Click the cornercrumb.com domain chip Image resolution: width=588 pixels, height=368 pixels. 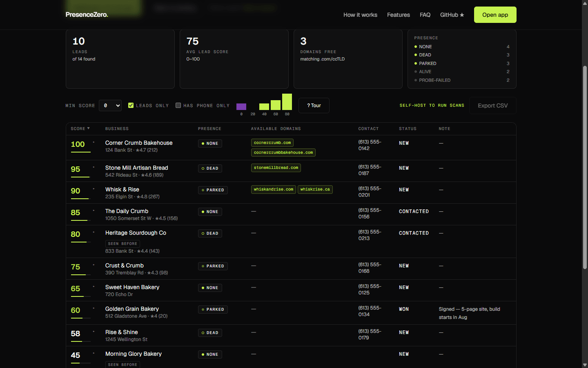[272, 143]
